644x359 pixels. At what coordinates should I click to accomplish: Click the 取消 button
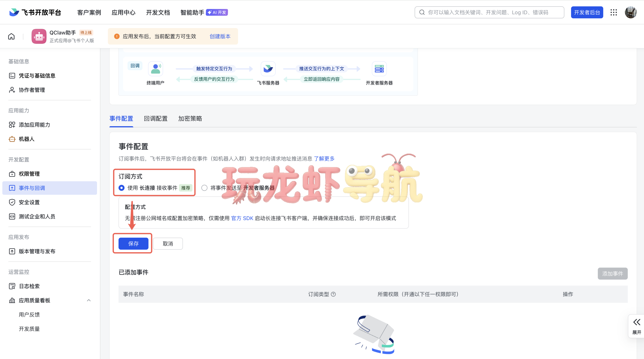(168, 244)
